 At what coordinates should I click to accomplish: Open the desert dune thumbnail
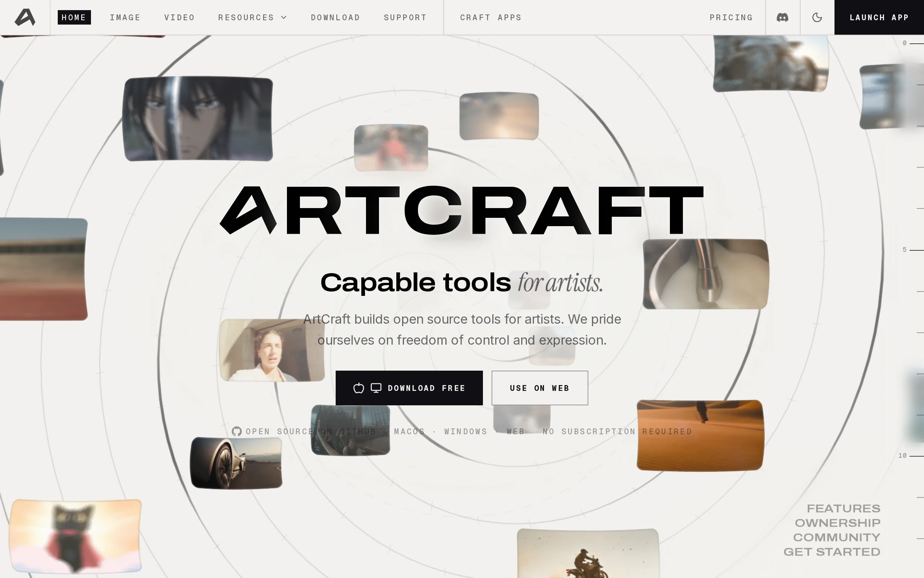click(700, 435)
